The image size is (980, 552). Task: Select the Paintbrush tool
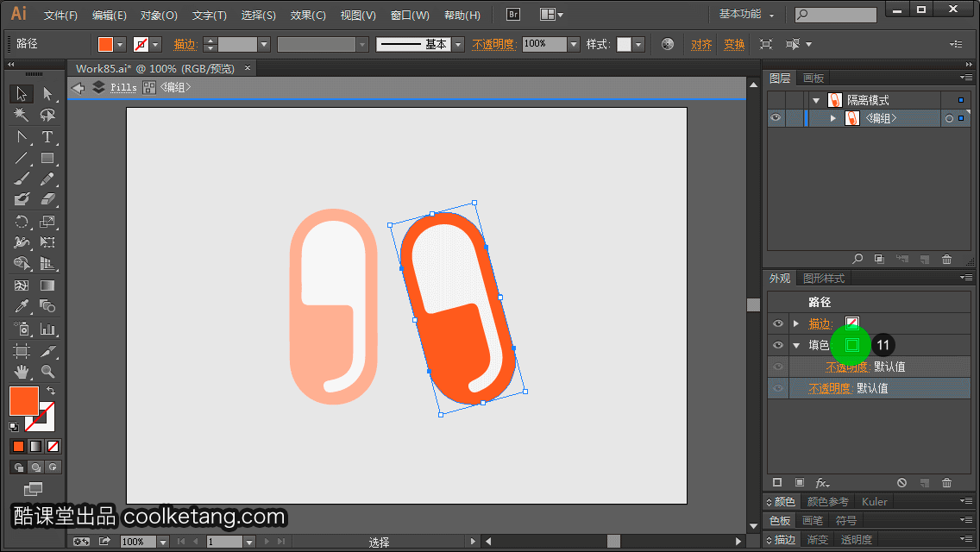[x=22, y=179]
